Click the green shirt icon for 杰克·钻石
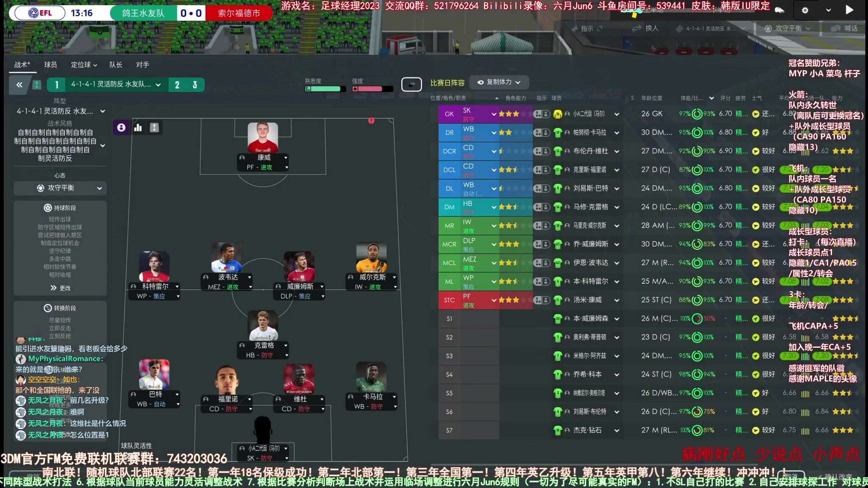This screenshot has width=868, height=488. pos(558,430)
